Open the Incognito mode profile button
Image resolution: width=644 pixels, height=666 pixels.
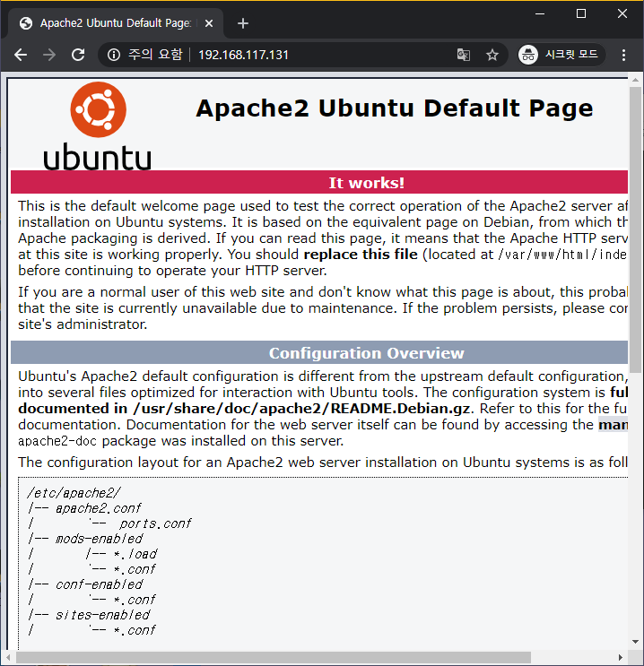[561, 55]
